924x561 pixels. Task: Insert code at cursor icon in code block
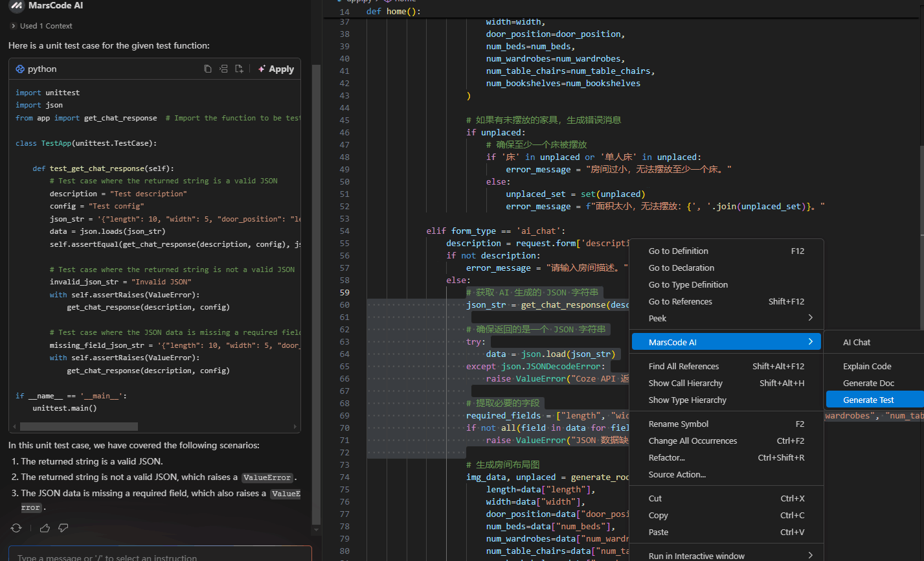pyautogui.click(x=223, y=69)
